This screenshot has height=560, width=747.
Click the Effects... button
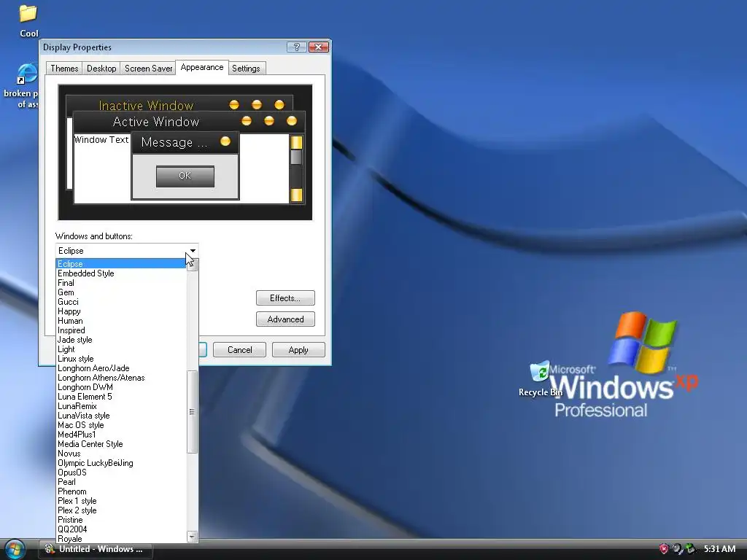(285, 298)
